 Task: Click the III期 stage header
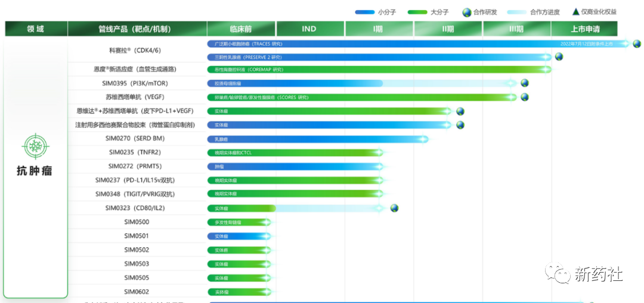[x=516, y=29]
